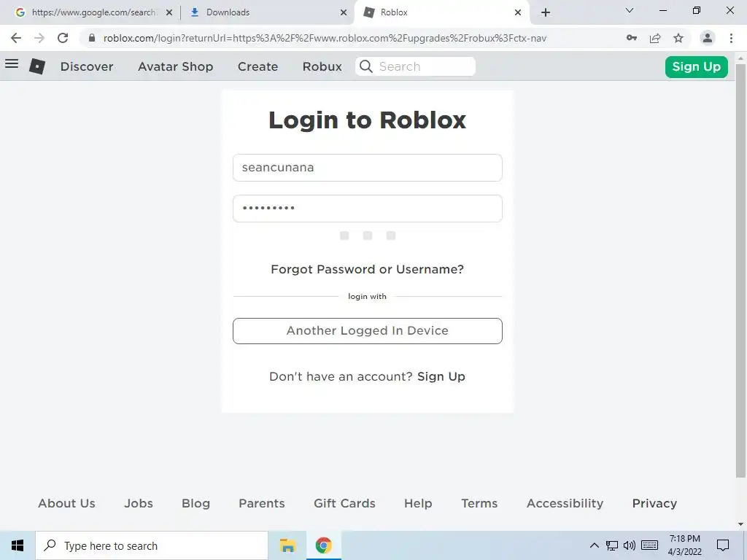
Task: Go back using browser back arrow
Action: (x=16, y=38)
